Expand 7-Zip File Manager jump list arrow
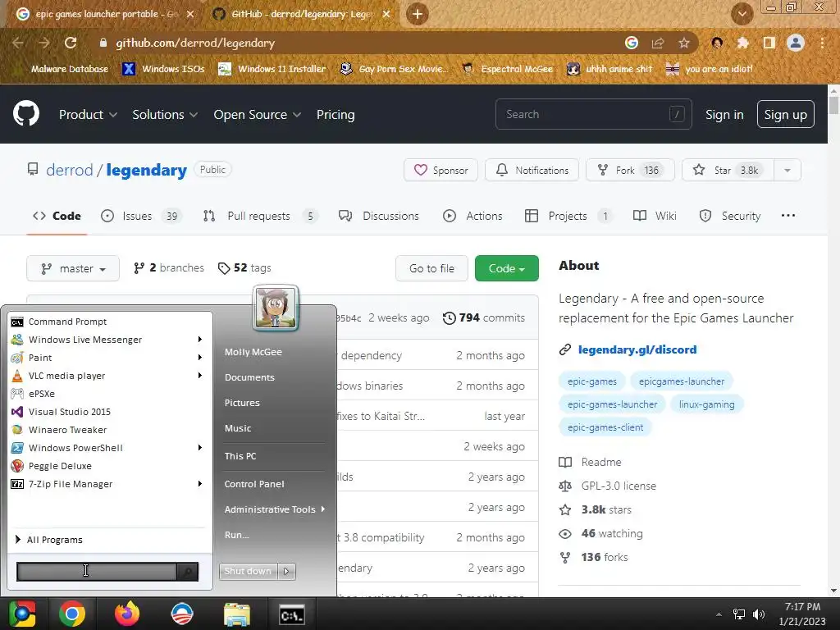Screen dimensions: 840x630 pyautogui.click(x=200, y=484)
